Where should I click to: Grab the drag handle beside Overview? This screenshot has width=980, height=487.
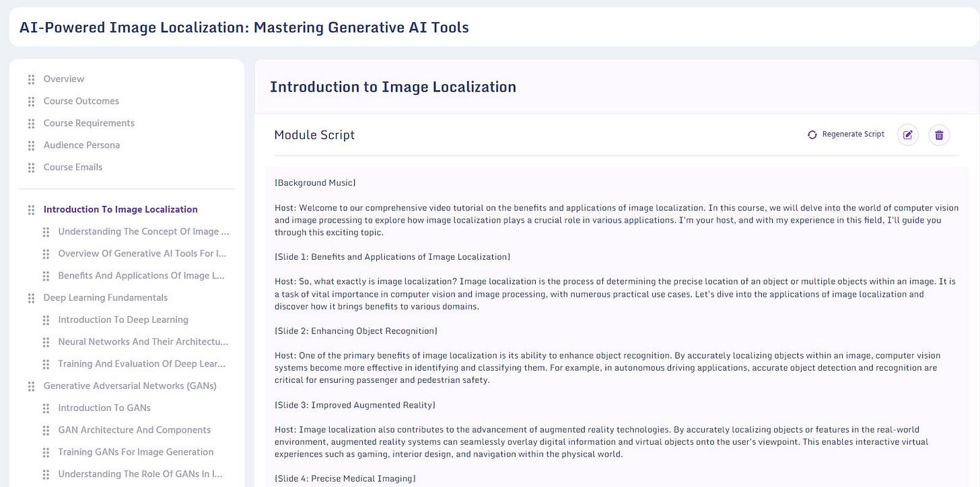[x=31, y=79]
